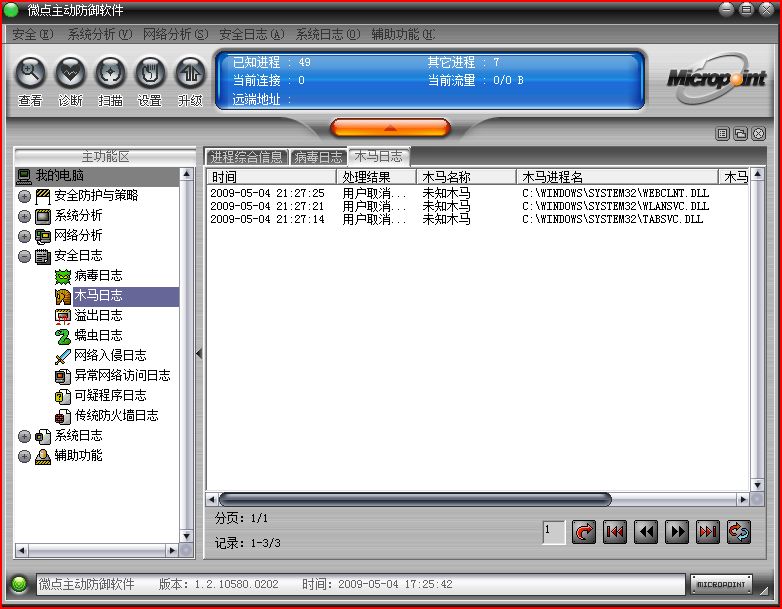Click the log table horizontal scrollbar thumb
The height and width of the screenshot is (609, 782).
coord(415,499)
